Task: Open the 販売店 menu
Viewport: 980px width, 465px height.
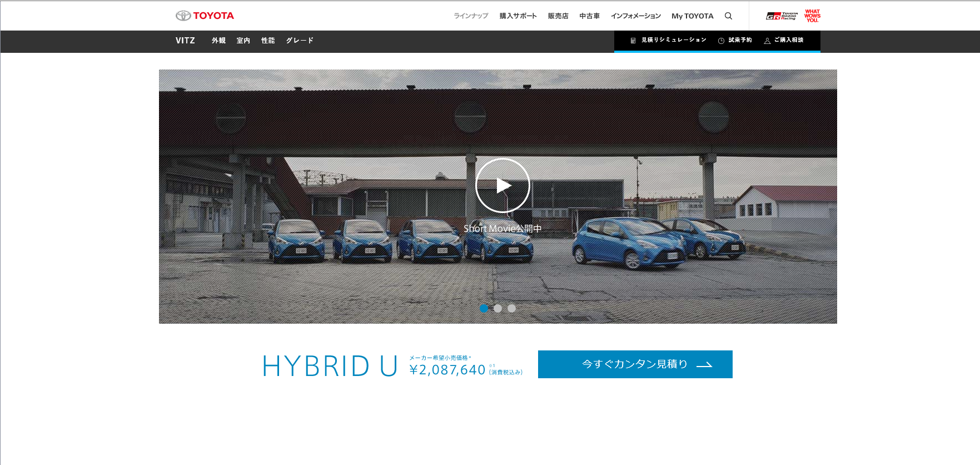Action: click(558, 16)
